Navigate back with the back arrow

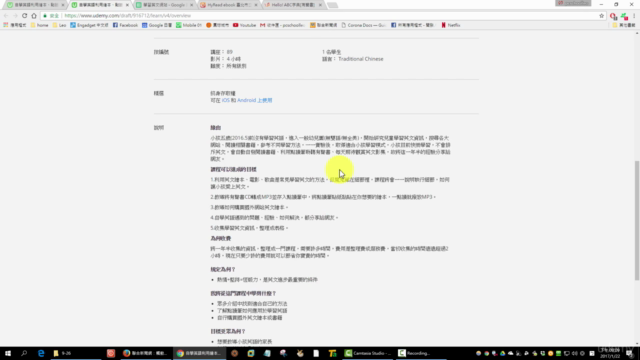[6, 16]
